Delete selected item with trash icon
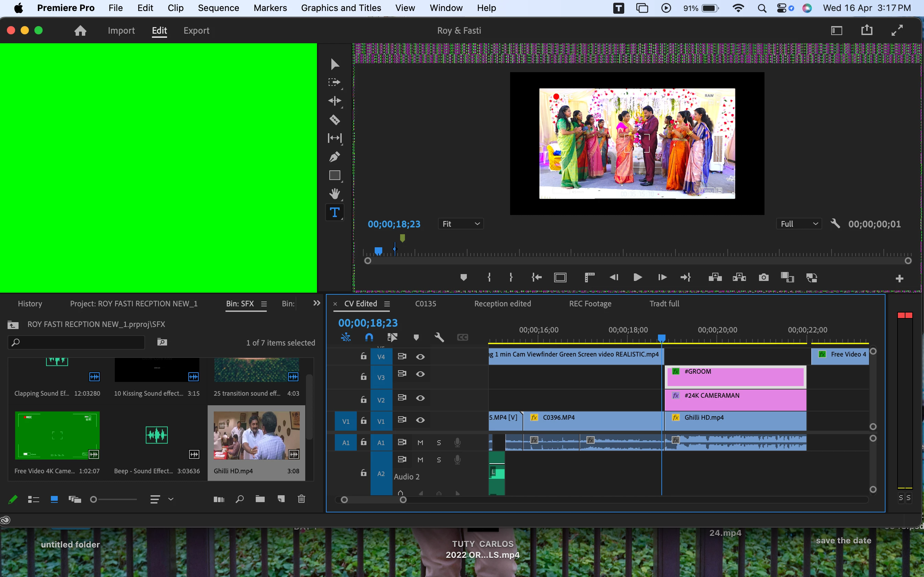Viewport: 924px width, 577px height. 301,499
